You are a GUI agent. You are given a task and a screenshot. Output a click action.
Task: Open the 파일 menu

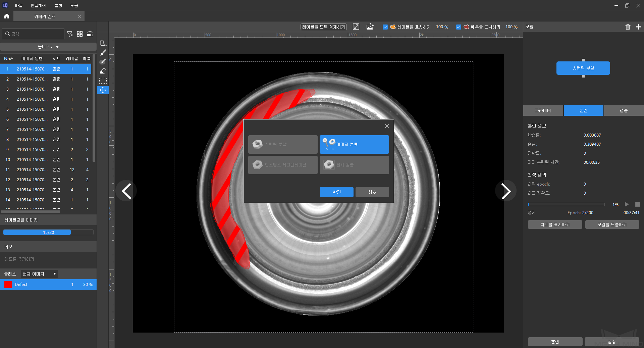click(x=18, y=5)
